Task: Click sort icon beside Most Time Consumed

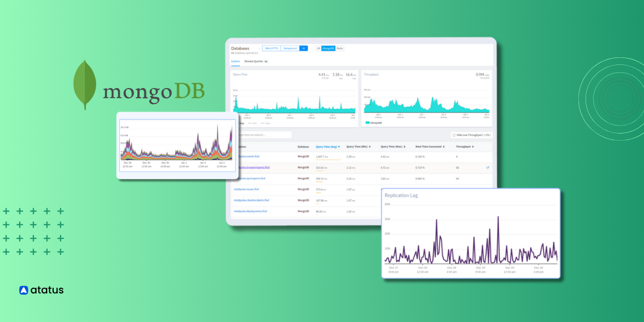Action: (x=444, y=147)
